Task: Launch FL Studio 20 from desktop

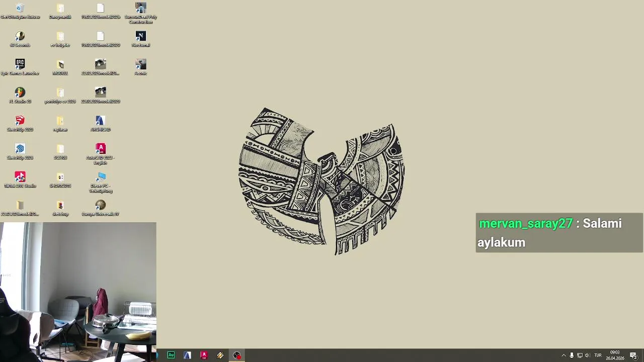Action: pos(20,96)
